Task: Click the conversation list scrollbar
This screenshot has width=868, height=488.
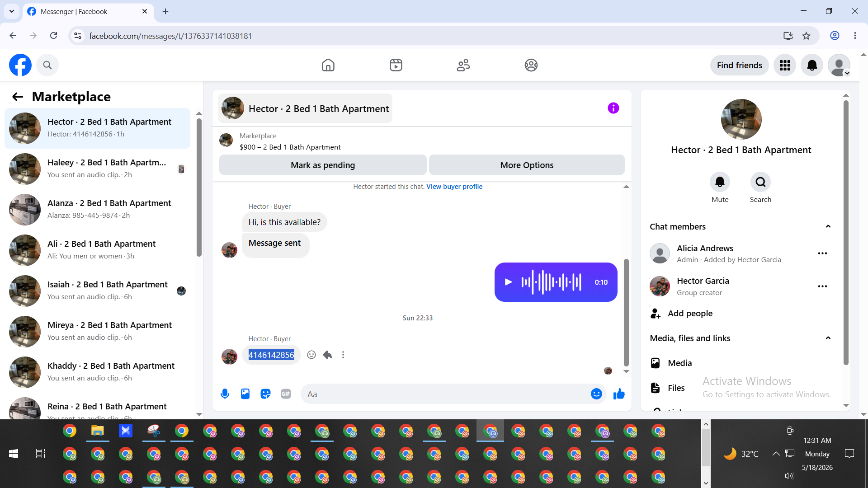Action: pos(199,188)
